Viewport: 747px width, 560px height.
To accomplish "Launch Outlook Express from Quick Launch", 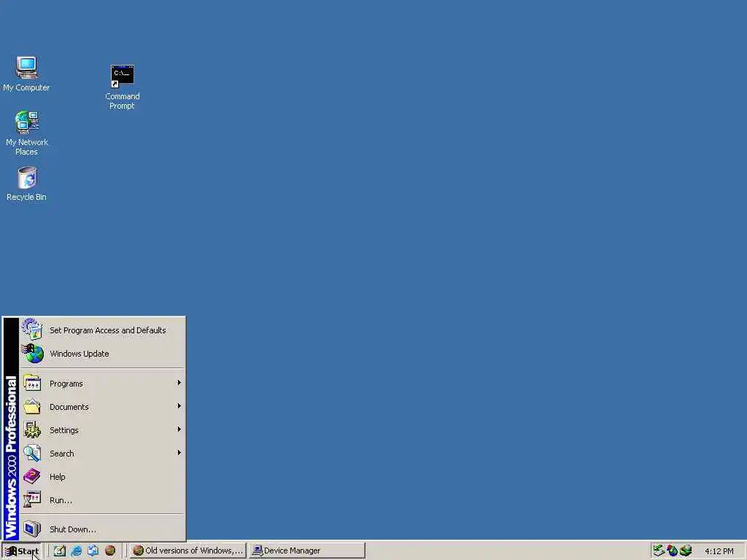I will pos(93,551).
